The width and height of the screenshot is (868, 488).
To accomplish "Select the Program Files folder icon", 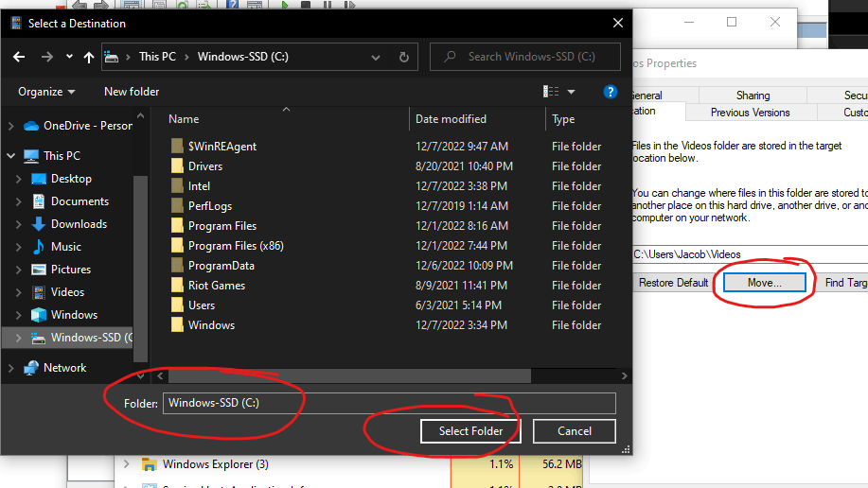I will coord(177,226).
